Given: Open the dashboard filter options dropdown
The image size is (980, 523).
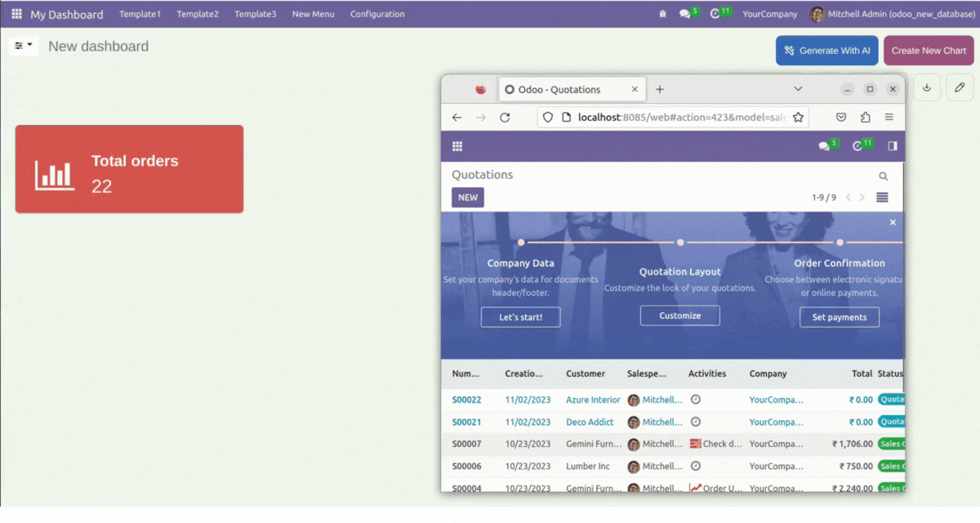Looking at the screenshot, I should tap(24, 46).
